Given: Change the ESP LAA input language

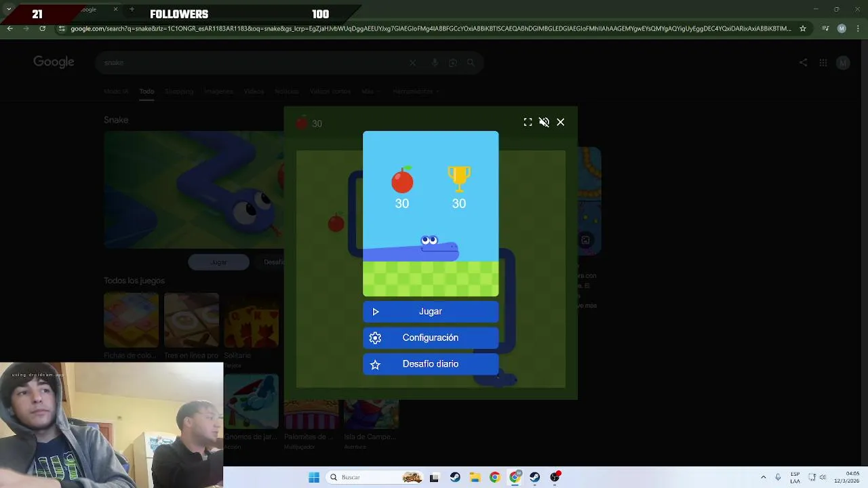Looking at the screenshot, I should (x=795, y=477).
